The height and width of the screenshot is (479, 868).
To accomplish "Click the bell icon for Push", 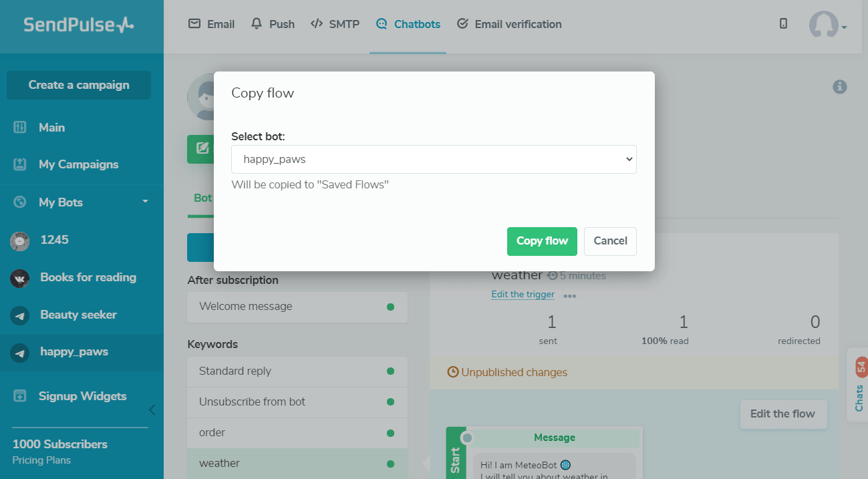I will click(257, 24).
